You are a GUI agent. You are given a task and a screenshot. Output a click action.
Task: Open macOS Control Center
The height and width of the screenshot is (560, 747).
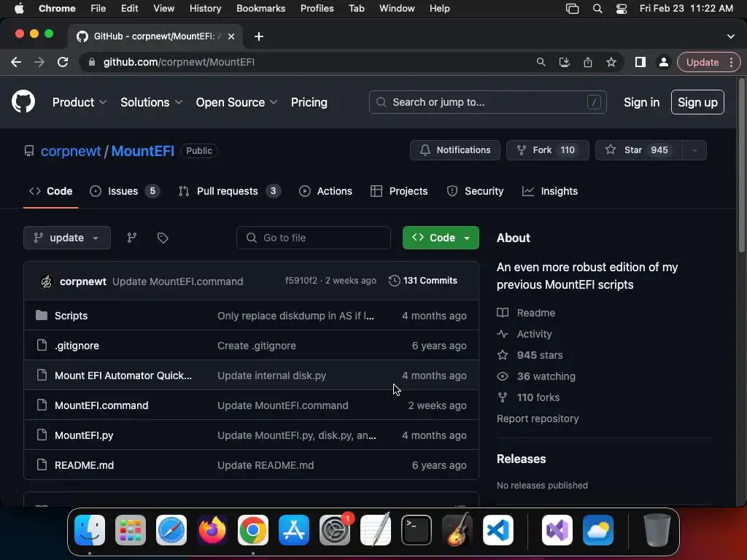point(622,9)
